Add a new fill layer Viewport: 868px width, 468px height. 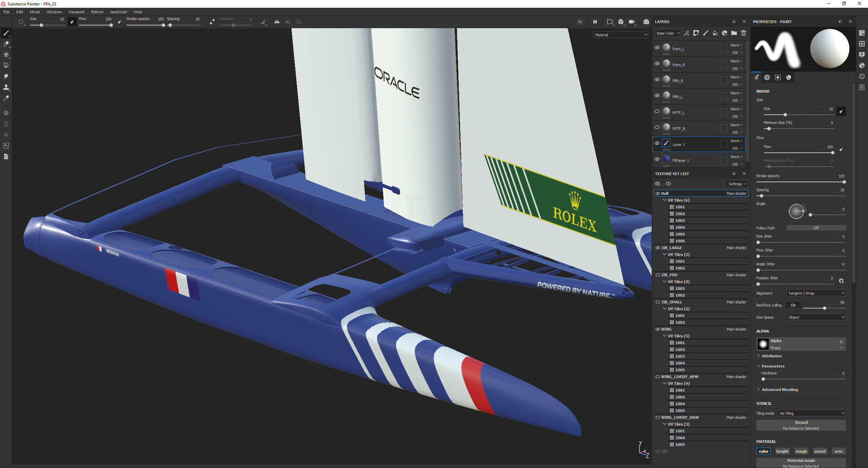(x=715, y=33)
